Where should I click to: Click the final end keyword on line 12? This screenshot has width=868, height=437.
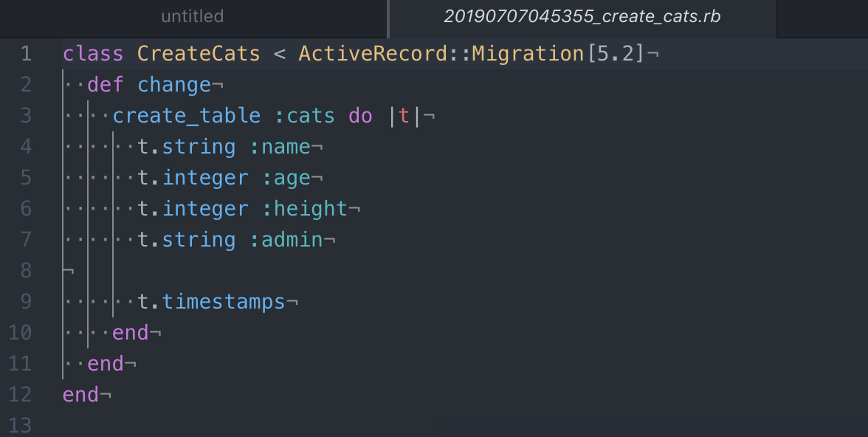[x=81, y=395]
